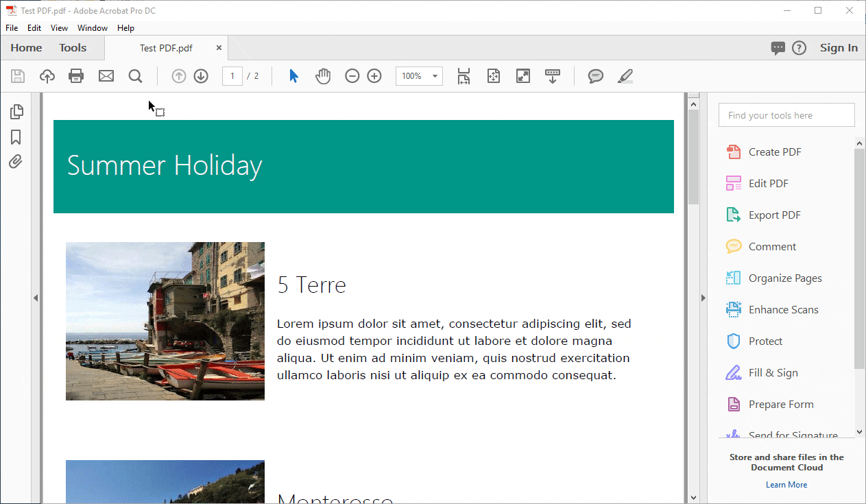866x504 pixels.
Task: Click the Sign In button
Action: (x=839, y=48)
